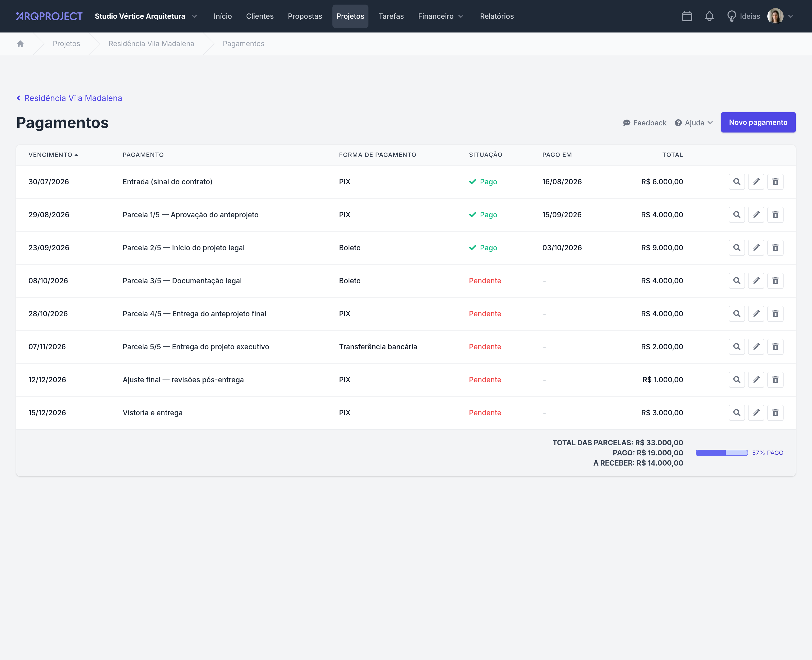Select the Projetos nav item

pos(350,16)
